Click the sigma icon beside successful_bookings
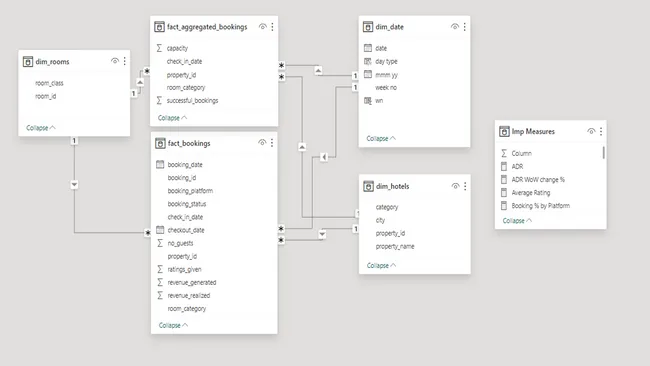650x366 pixels. (159, 101)
